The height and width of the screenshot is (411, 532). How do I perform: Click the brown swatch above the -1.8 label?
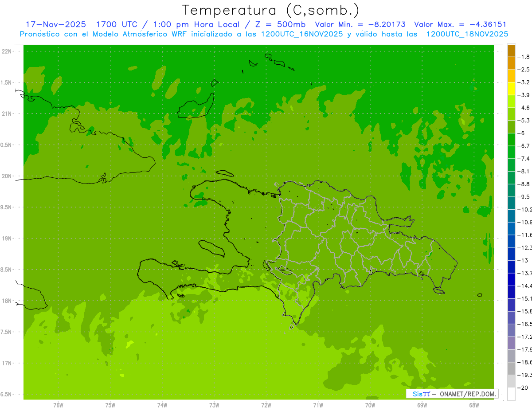tap(511, 51)
